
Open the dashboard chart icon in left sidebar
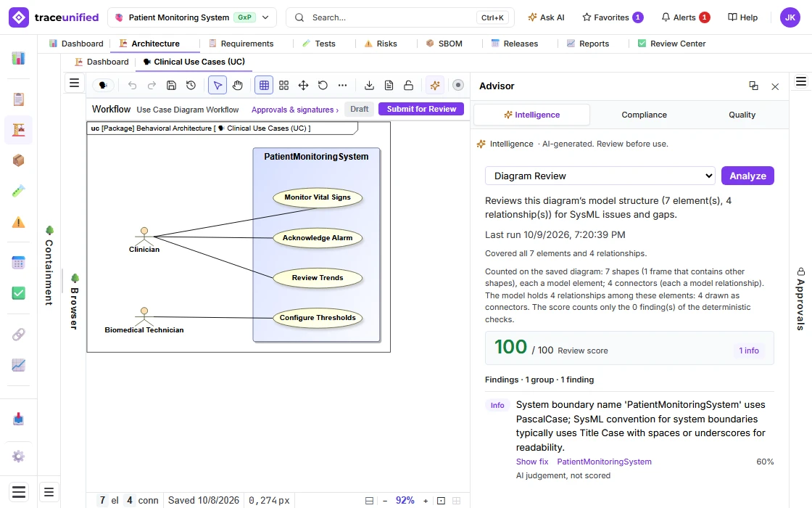[19, 58]
